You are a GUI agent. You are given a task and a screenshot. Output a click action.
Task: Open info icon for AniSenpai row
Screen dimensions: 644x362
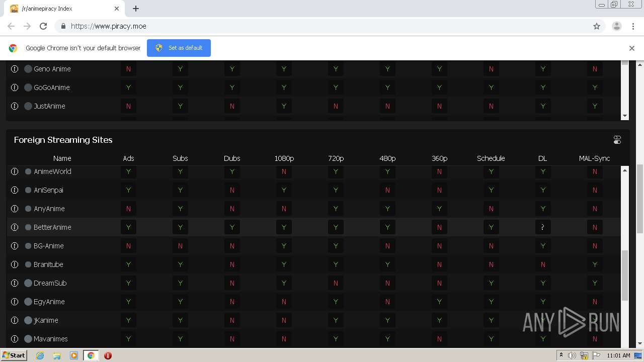[15, 190]
